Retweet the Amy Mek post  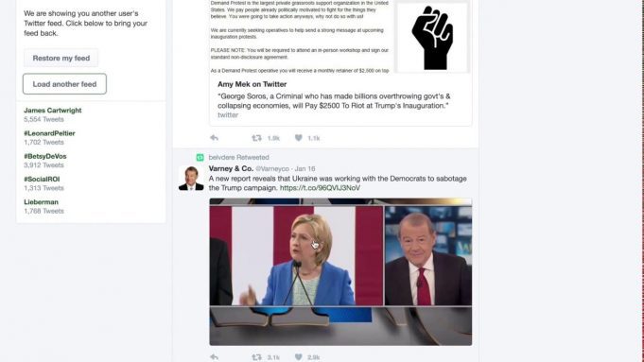[x=256, y=138]
